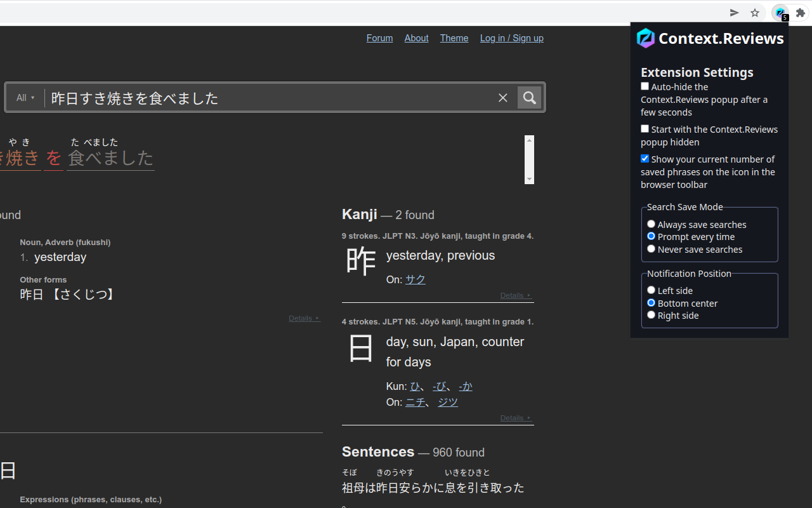812x508 pixels.
Task: Click the example sentence 祖母は昨日安らかに息を引き取った
Action: tap(433, 488)
